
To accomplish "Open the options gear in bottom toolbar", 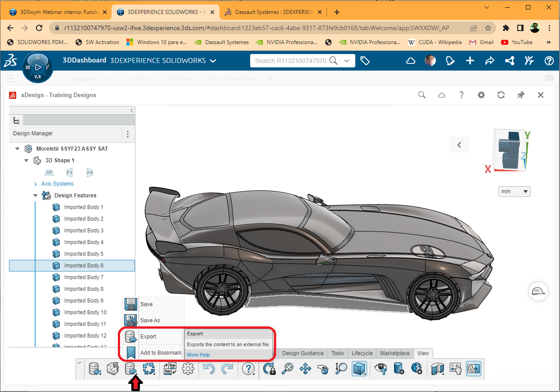I will point(188,369).
